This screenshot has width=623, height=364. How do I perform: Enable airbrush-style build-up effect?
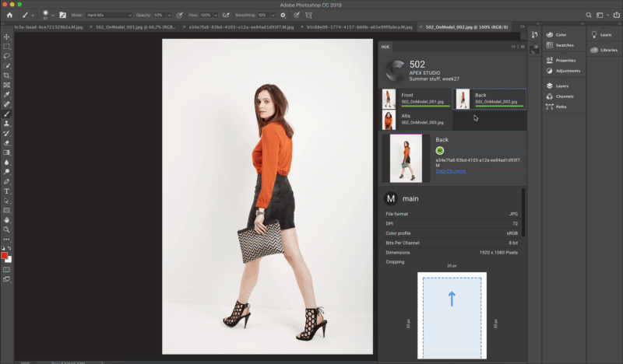(x=226, y=15)
